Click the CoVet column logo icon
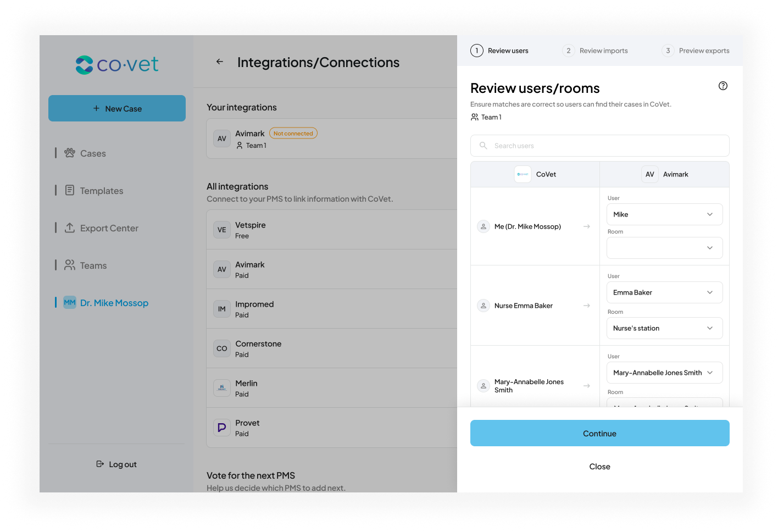 pyautogui.click(x=523, y=174)
